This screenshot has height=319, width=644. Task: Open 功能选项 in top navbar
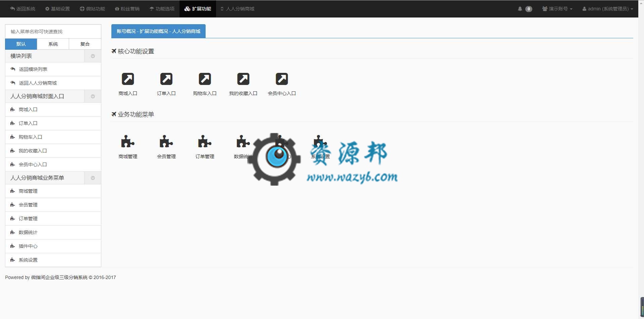point(162,9)
